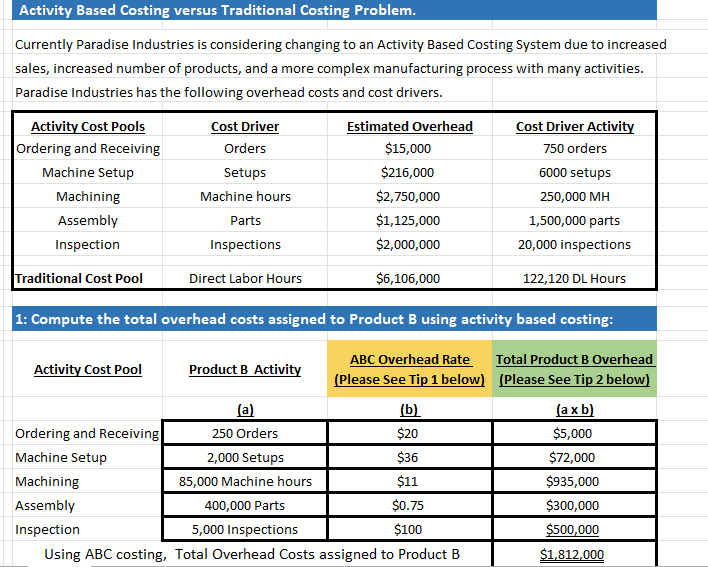Screen dimensions: 708x567
Task: Select the 'Product B Activity' header cell
Action: (x=245, y=369)
